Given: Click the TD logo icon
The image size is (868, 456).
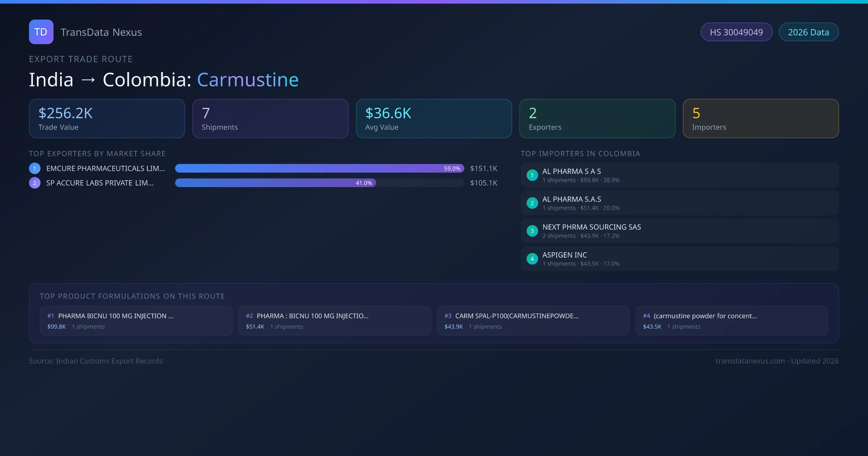Looking at the screenshot, I should click(x=41, y=32).
